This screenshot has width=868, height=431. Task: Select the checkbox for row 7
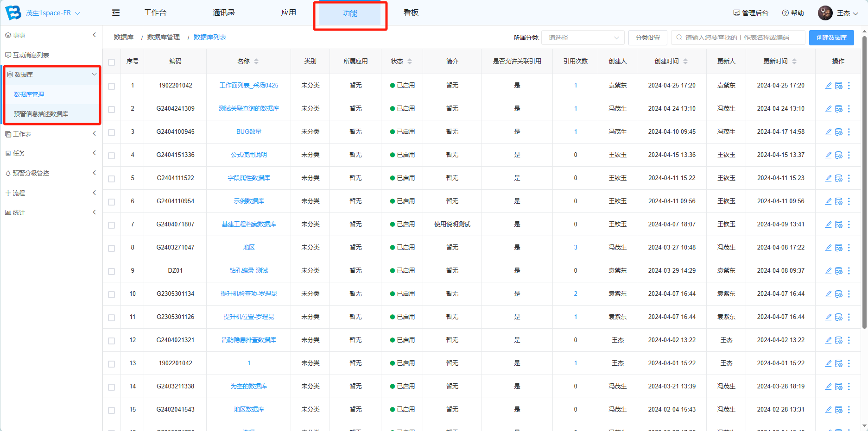112,225
